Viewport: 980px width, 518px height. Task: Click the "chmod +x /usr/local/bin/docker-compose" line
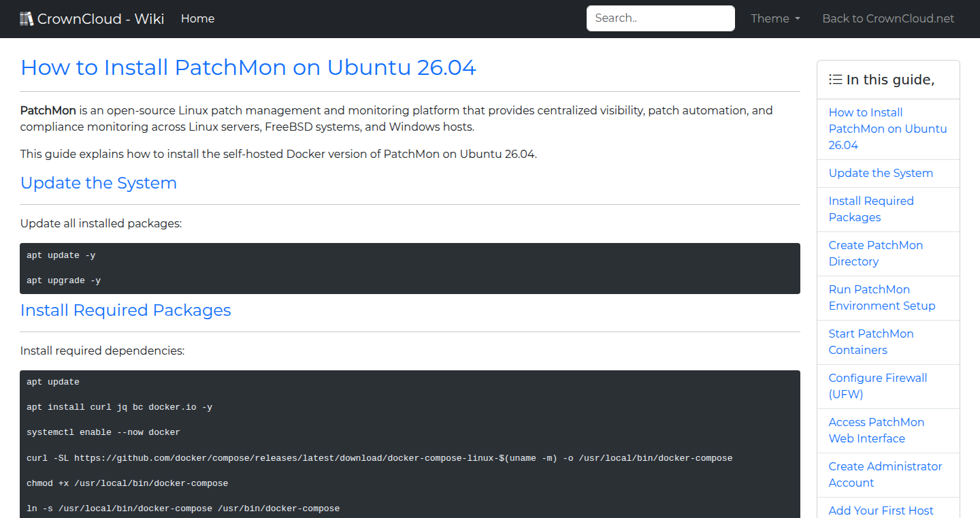(x=127, y=483)
